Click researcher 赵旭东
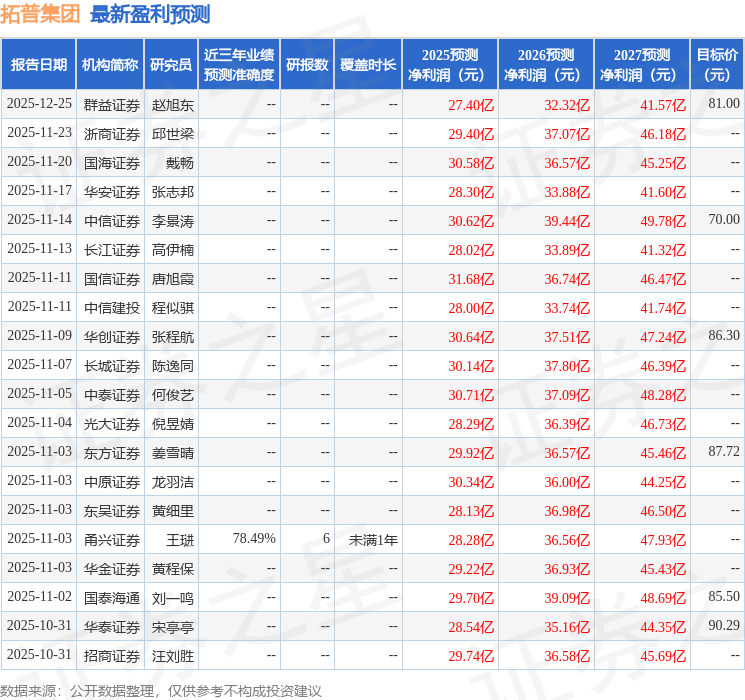Screen dimensions: 745x700 coord(173,105)
